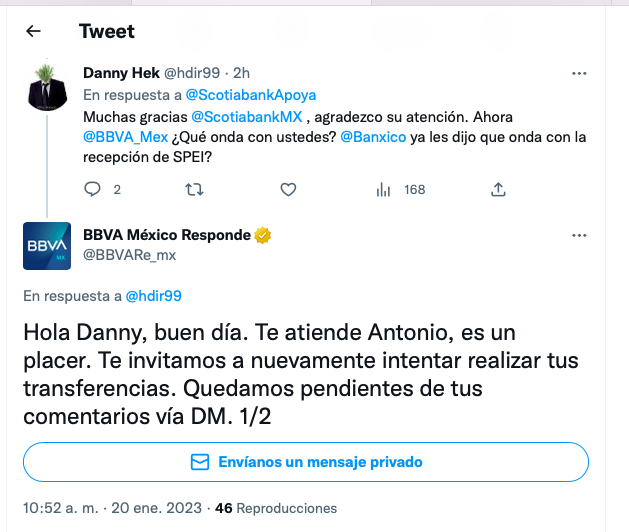The width and height of the screenshot is (629, 532).
Task: Click the Envíanos un mensaje privado button
Action: coord(306,462)
